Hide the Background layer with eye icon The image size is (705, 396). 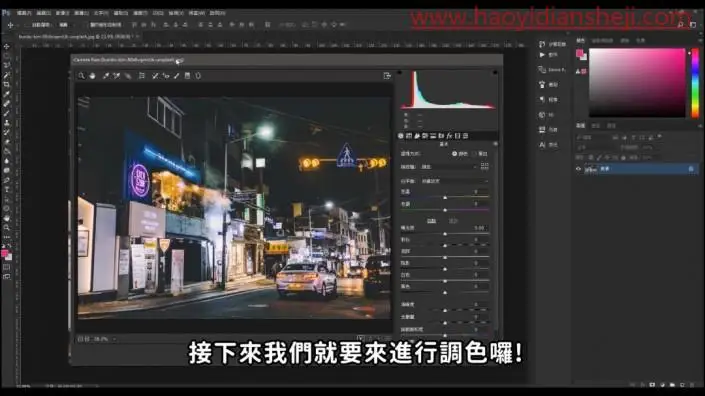pyautogui.click(x=579, y=169)
